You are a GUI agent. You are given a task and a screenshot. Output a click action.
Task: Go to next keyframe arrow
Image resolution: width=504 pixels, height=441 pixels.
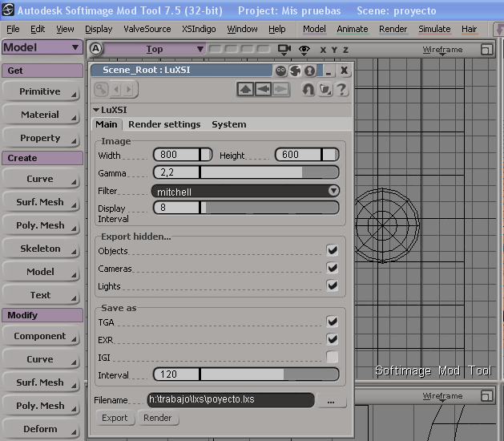tap(128, 90)
